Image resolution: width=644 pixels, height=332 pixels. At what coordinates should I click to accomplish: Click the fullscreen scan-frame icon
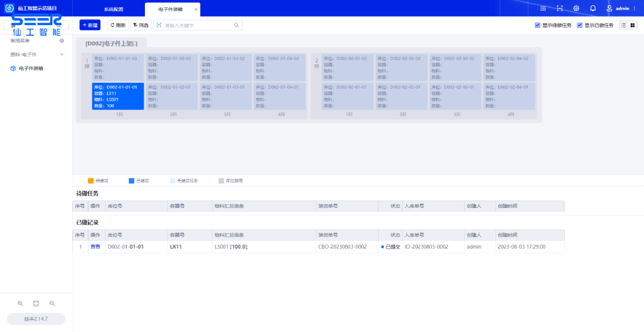559,8
